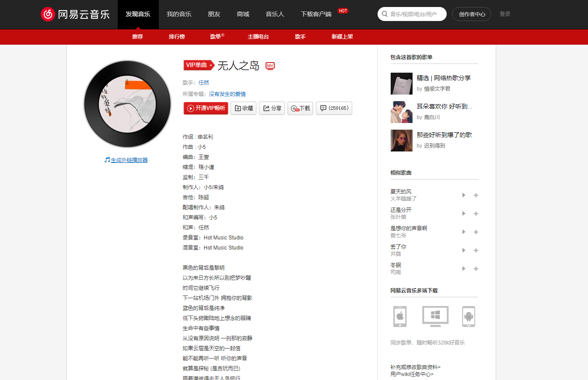Play song 还是分开 in similar songs
This screenshot has height=380, width=588.
(x=464, y=214)
